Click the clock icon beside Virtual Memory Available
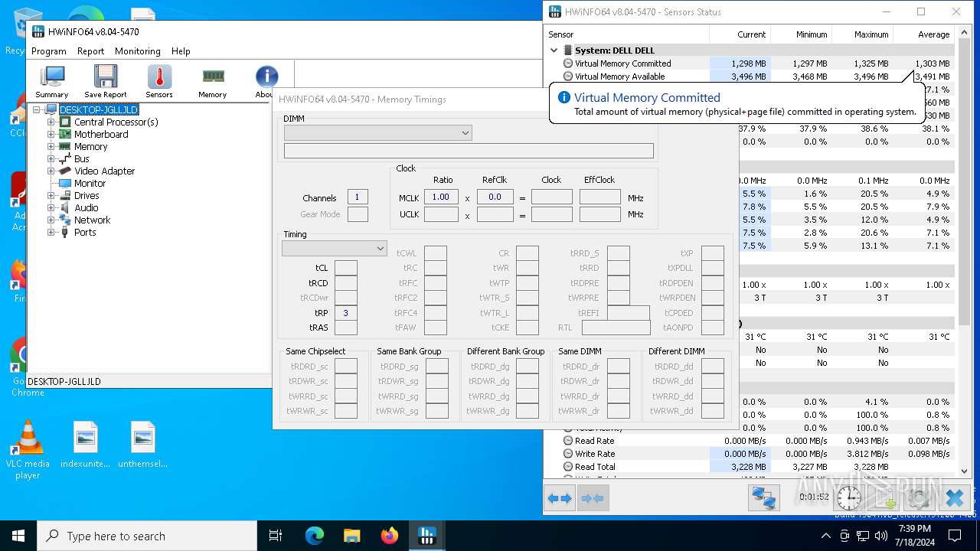Screen dimensions: 980x551 [x=568, y=77]
